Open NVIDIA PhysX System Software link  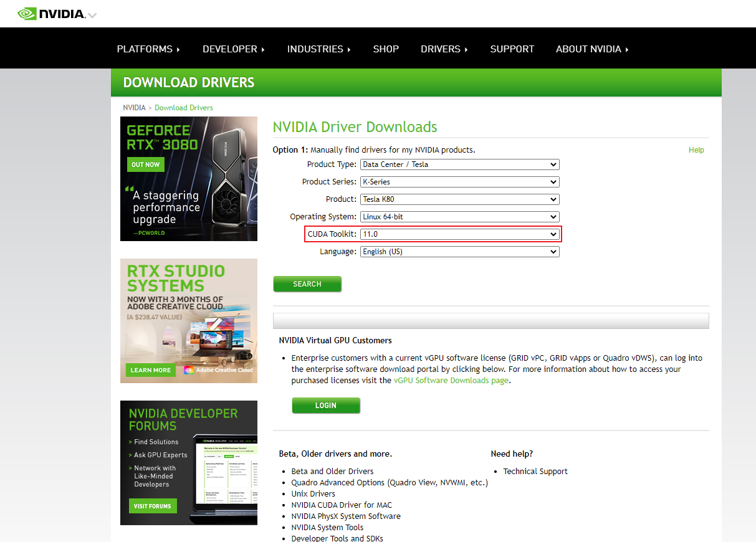(x=346, y=516)
